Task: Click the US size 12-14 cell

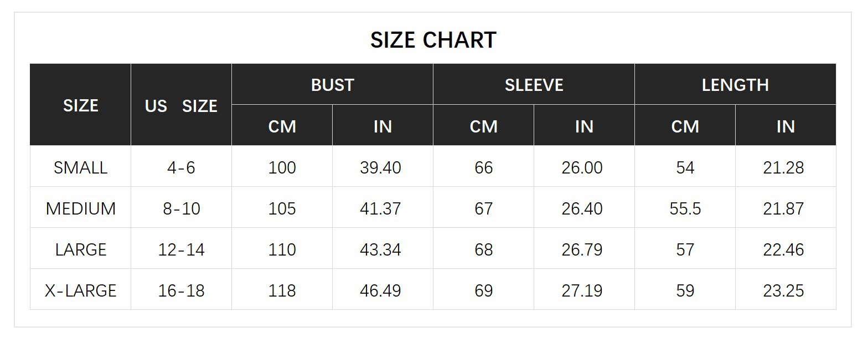Action: pyautogui.click(x=181, y=249)
